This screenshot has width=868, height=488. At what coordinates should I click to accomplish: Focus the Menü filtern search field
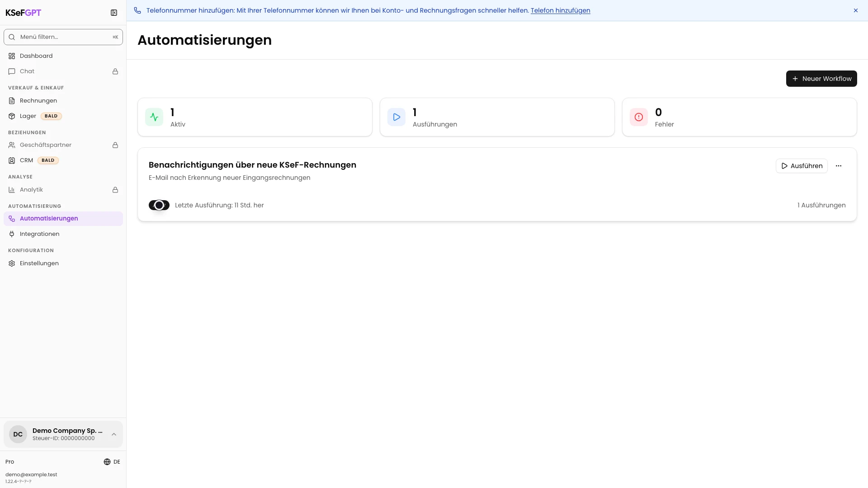(63, 37)
